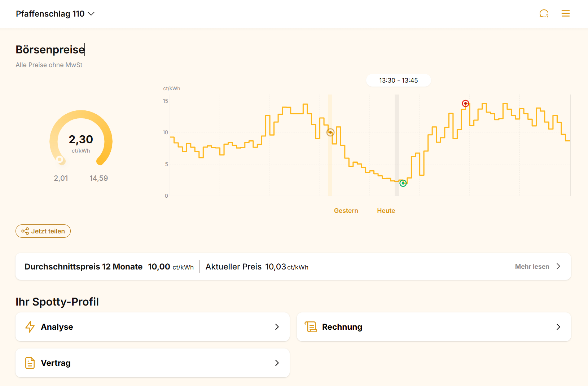Follow the Mehr lesen link
Viewport: 588px width, 386px height.
(532, 267)
